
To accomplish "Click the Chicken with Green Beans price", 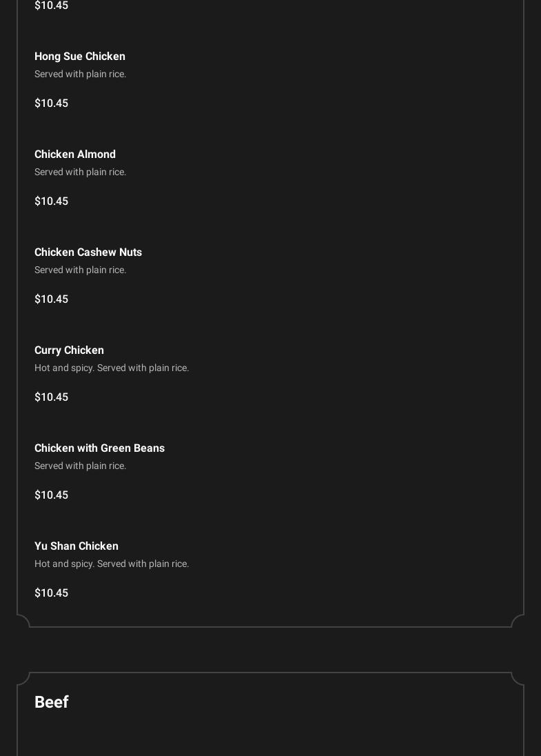I will (51, 495).
